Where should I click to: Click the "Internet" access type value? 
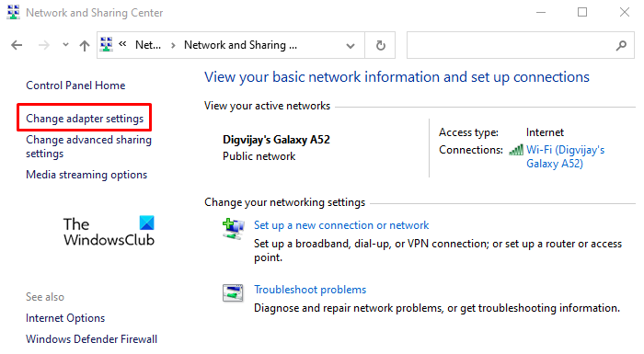pyautogui.click(x=545, y=132)
